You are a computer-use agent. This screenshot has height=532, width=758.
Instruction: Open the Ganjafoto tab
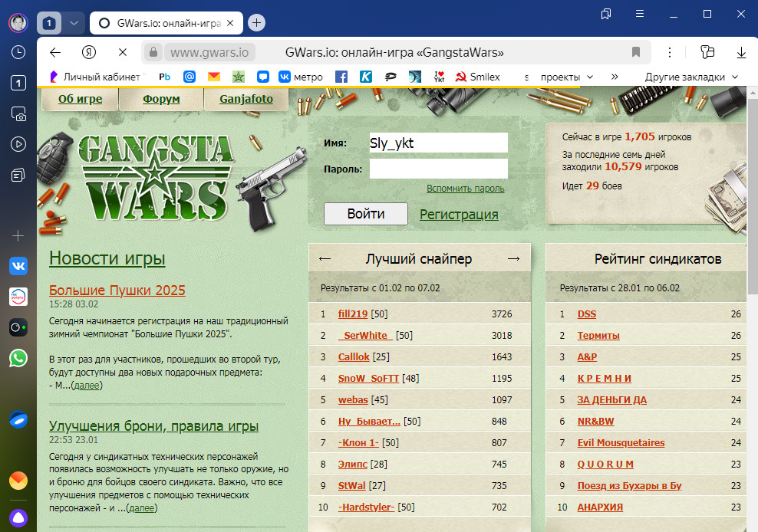tap(246, 99)
